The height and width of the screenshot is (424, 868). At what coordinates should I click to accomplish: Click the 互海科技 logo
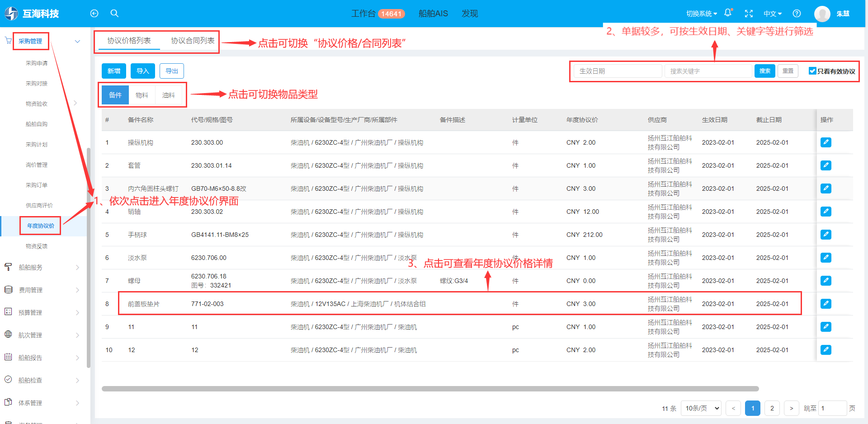click(32, 14)
